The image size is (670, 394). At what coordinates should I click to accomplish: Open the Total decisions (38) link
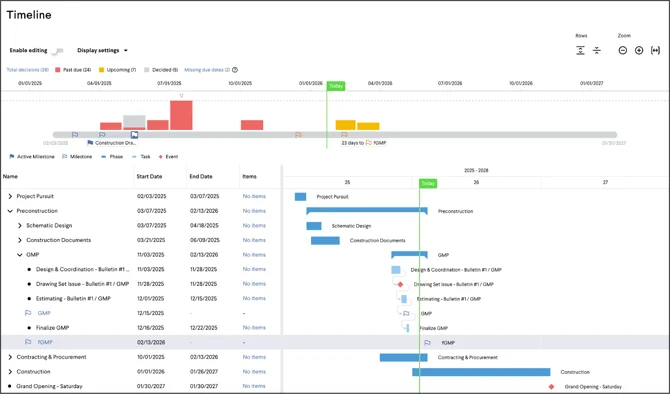tap(27, 70)
